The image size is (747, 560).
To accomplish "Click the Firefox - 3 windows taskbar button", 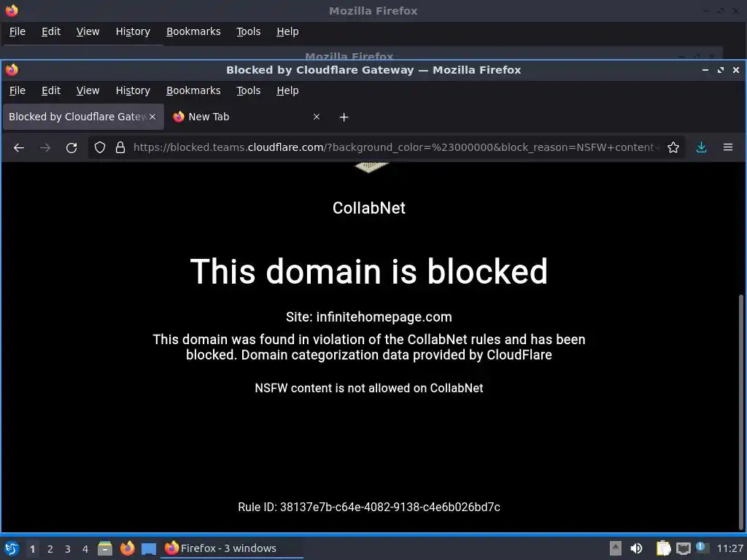I will coord(232,548).
